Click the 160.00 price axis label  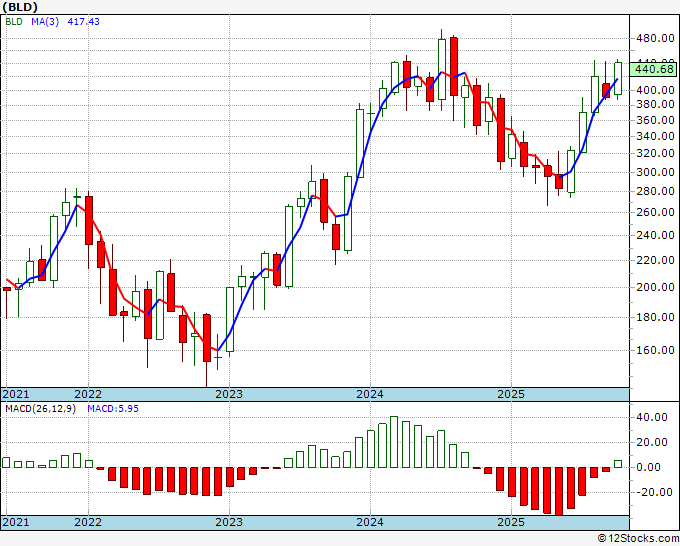[655, 350]
